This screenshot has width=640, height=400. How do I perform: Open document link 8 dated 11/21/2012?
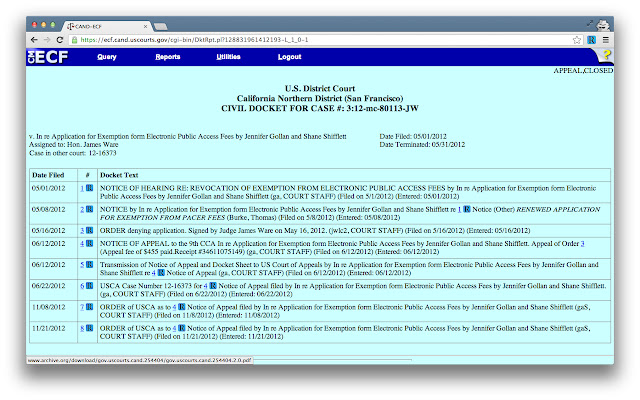(82, 329)
